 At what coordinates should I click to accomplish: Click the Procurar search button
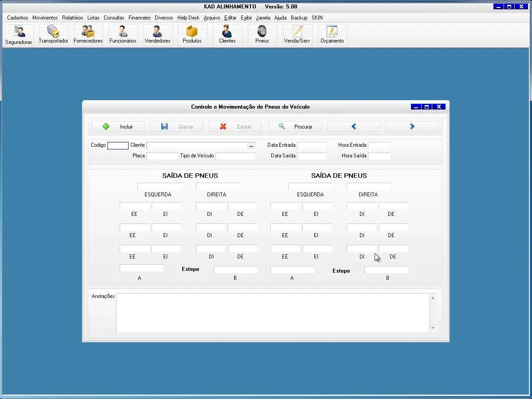(295, 127)
